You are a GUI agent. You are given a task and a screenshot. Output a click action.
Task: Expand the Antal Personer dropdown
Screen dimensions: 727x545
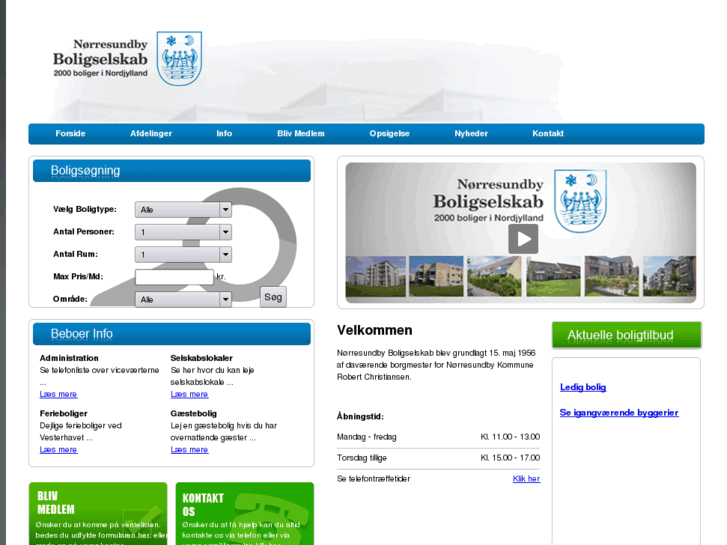[183, 232]
